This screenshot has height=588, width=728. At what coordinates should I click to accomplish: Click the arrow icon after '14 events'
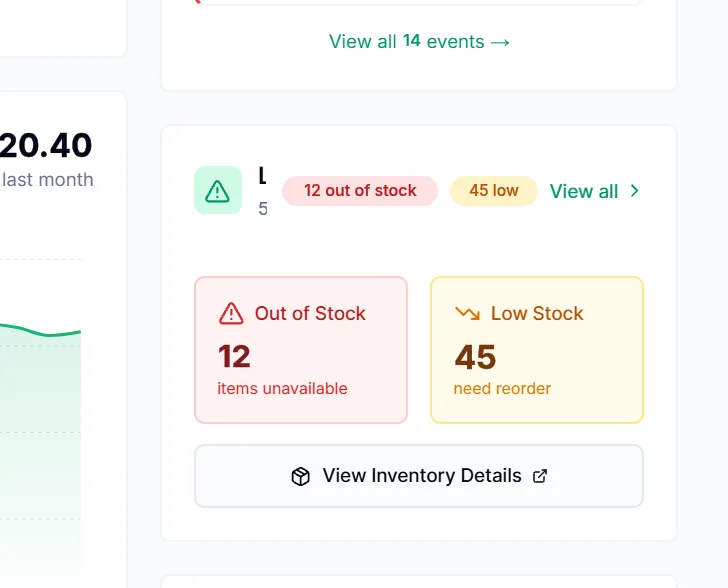(x=500, y=43)
